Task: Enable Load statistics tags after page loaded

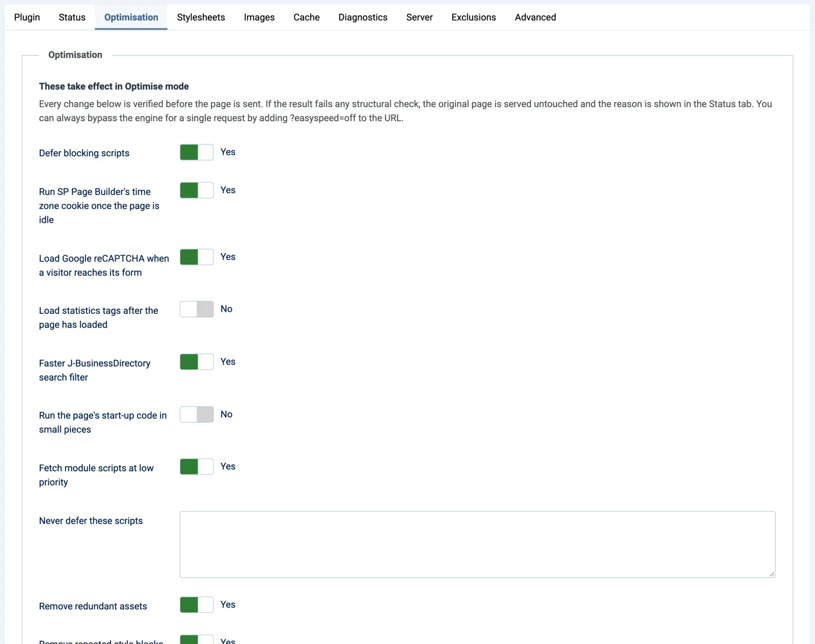Action: 197,309
